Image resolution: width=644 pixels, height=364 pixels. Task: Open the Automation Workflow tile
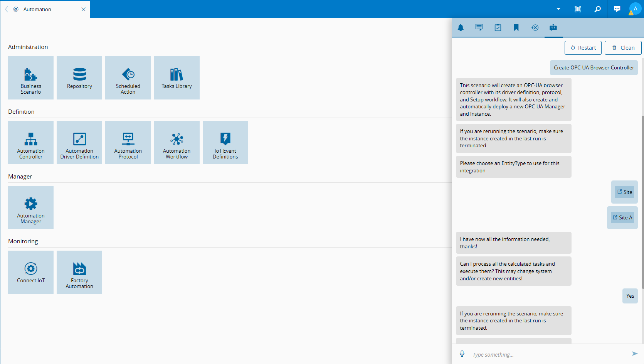pos(177,143)
